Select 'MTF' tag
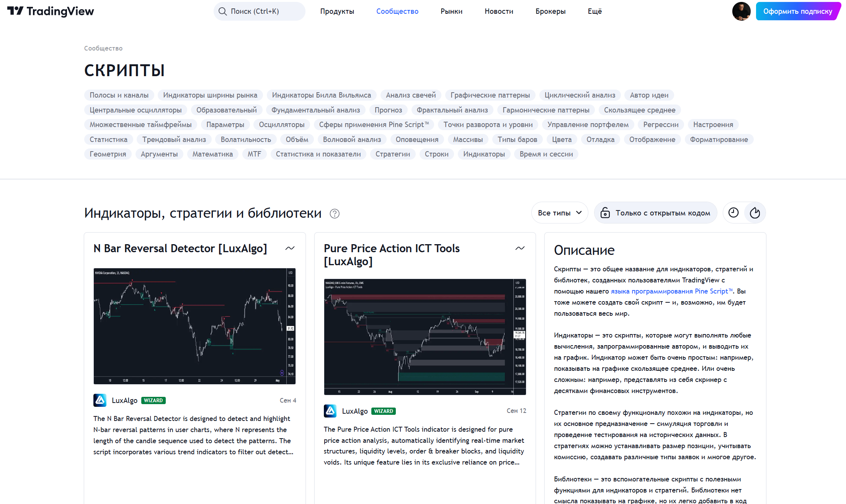 254,154
